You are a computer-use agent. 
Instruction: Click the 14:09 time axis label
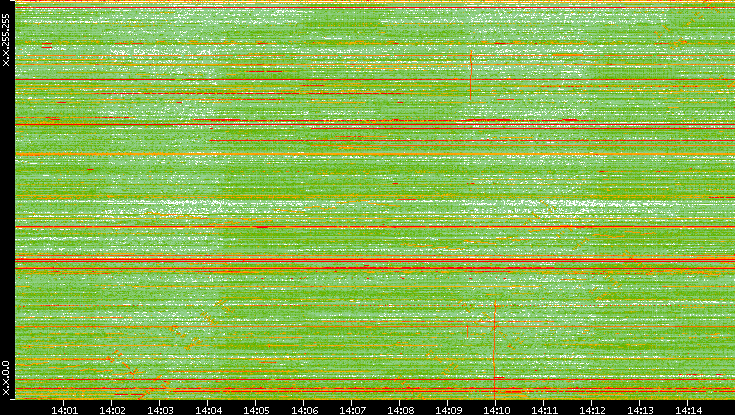coord(449,411)
